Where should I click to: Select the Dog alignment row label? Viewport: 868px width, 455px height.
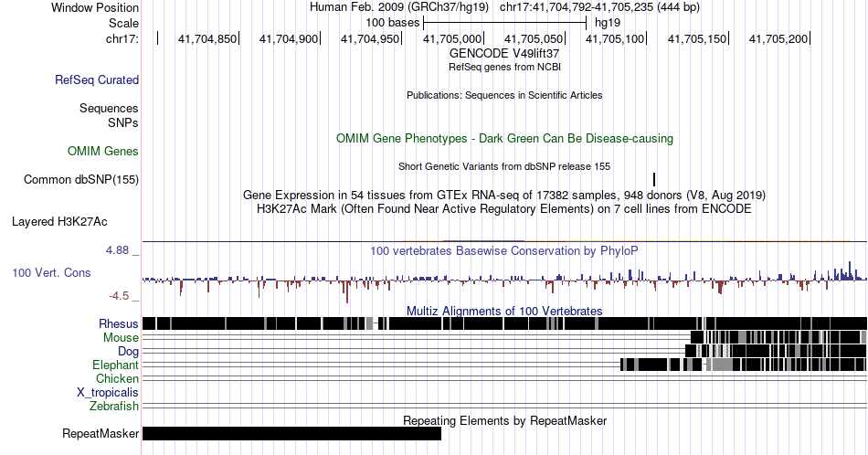129,352
